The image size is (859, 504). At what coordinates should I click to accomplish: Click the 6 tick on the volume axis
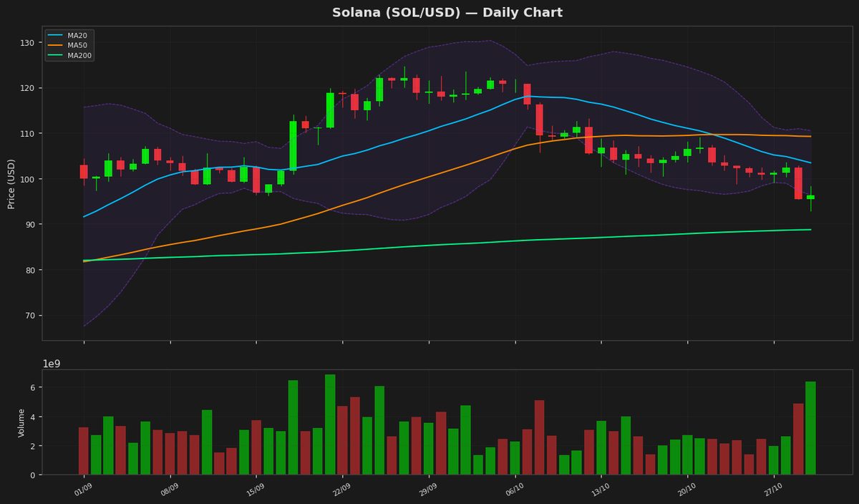coord(33,387)
